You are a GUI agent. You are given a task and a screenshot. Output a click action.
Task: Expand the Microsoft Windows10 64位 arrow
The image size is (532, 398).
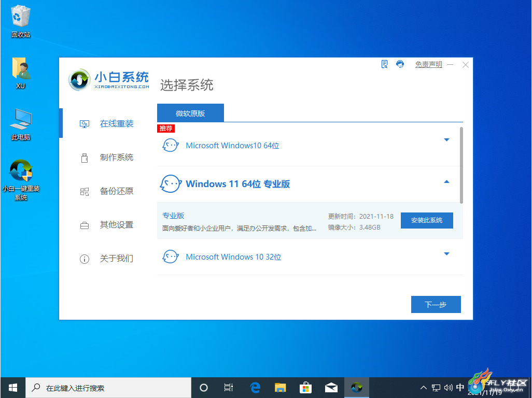pyautogui.click(x=446, y=140)
